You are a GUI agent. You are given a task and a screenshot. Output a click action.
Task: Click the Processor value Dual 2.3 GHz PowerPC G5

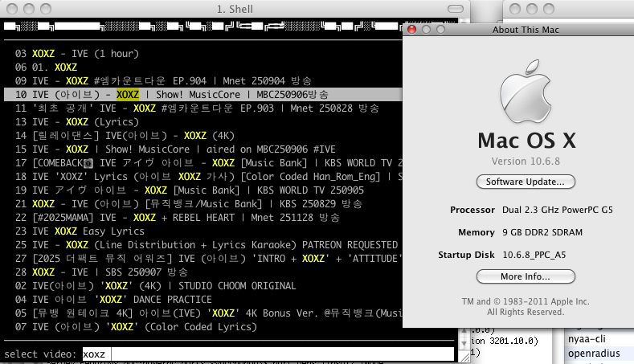(x=558, y=210)
